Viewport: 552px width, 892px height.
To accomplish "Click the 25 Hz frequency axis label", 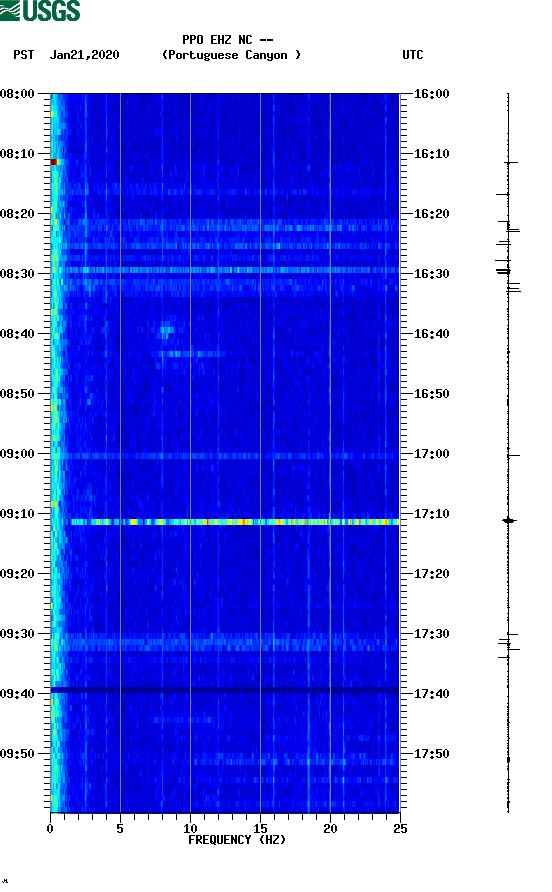I will pyautogui.click(x=400, y=828).
